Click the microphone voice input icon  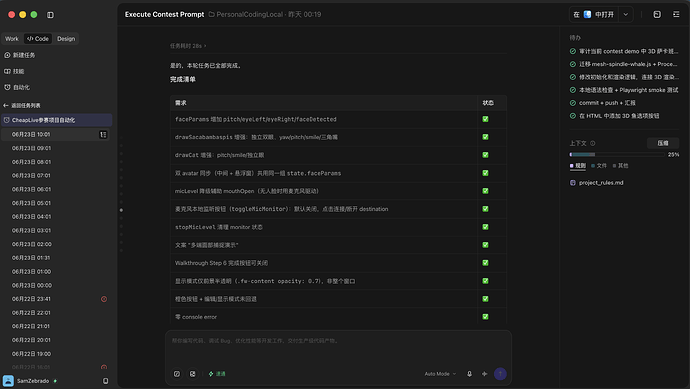tap(469, 374)
